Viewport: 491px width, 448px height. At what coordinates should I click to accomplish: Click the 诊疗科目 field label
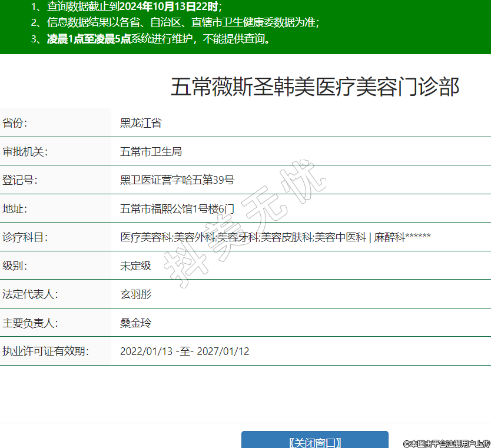(25, 237)
